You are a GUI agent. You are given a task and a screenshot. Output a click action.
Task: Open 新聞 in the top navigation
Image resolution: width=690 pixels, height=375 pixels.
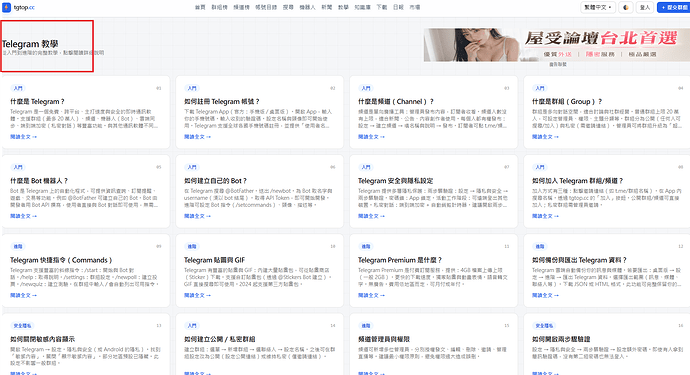[x=327, y=7]
